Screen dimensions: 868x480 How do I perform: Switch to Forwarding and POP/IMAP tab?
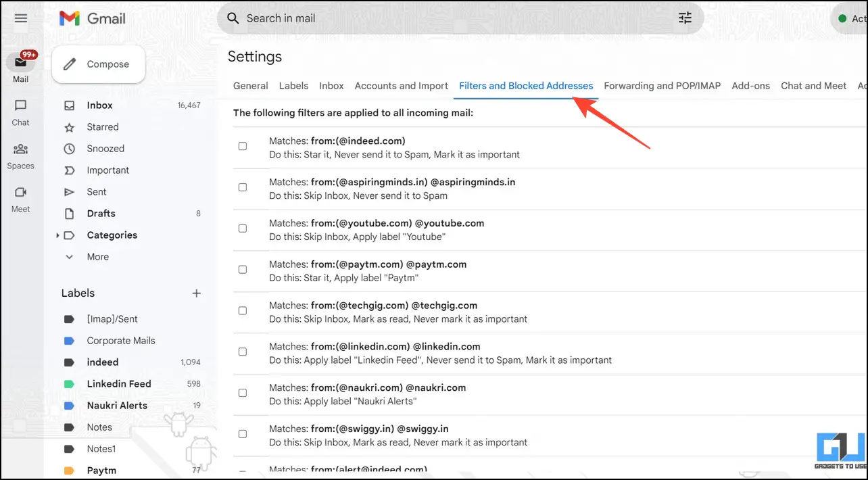[x=662, y=86]
